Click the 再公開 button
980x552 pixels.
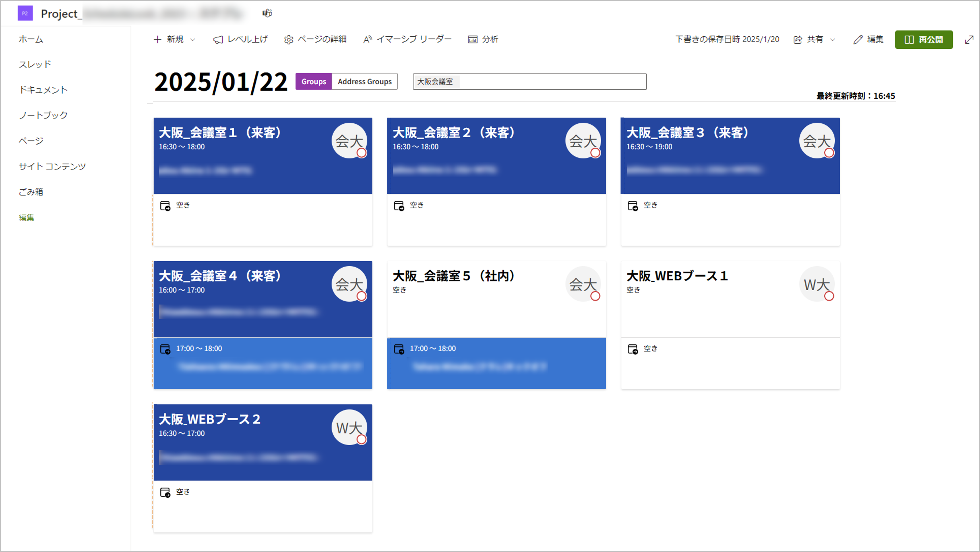pyautogui.click(x=923, y=39)
